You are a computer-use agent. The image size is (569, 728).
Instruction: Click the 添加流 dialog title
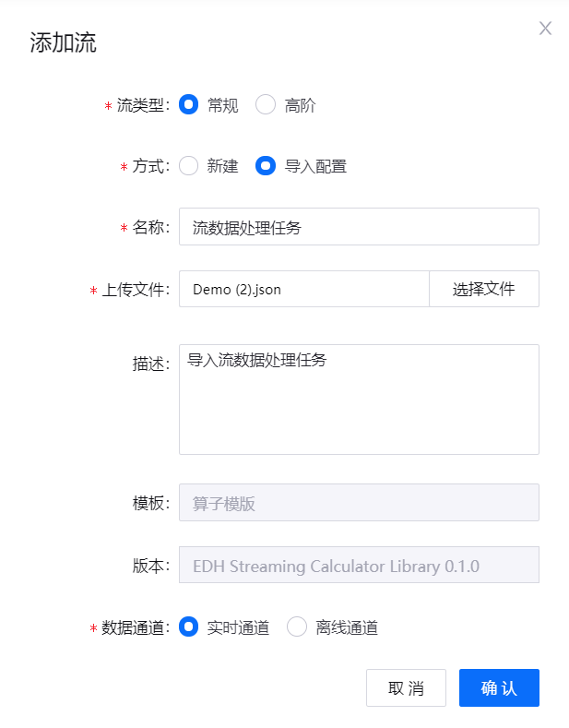pyautogui.click(x=64, y=42)
